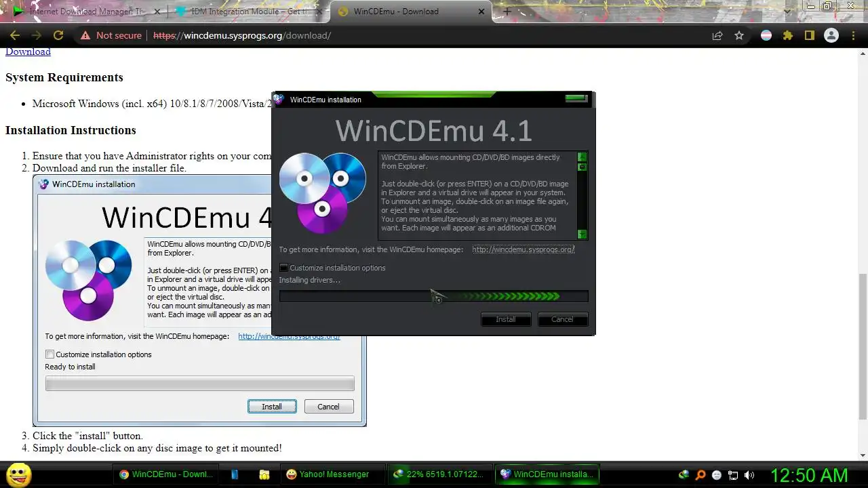
Task: Switch to Yahoo! Messenger on the taskbar
Action: click(x=331, y=474)
